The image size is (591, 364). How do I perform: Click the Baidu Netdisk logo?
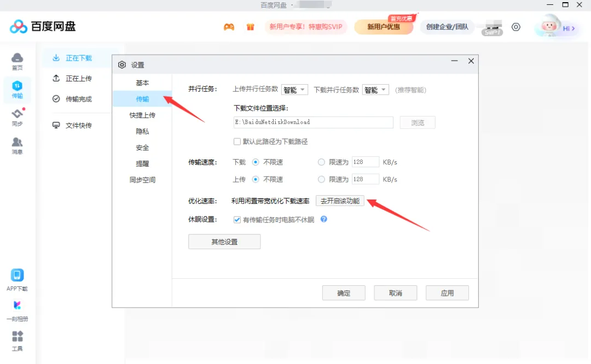point(43,26)
